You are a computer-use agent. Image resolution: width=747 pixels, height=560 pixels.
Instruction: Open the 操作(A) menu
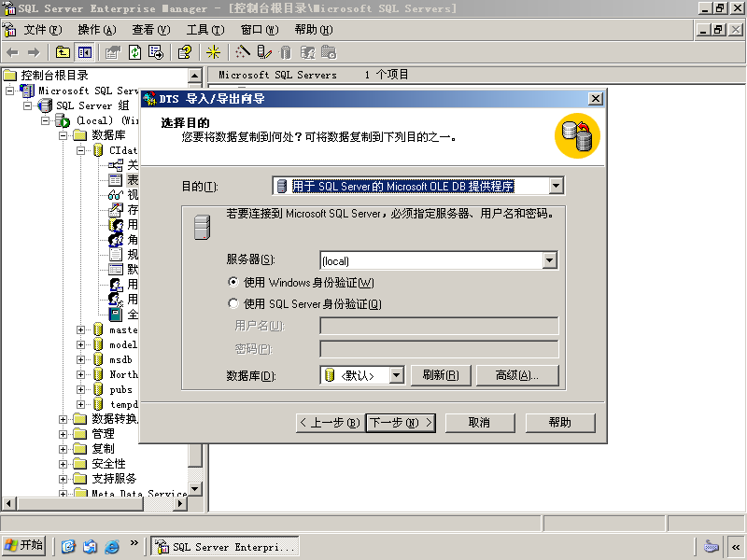97,30
